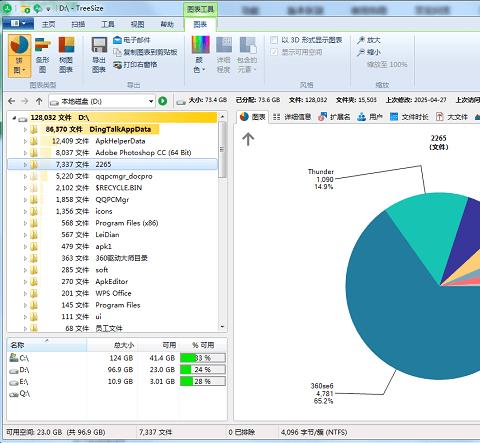Viewport: 480px width, 443px height.
Task: Expand the 2265 folder node
Action: pyautogui.click(x=25, y=165)
